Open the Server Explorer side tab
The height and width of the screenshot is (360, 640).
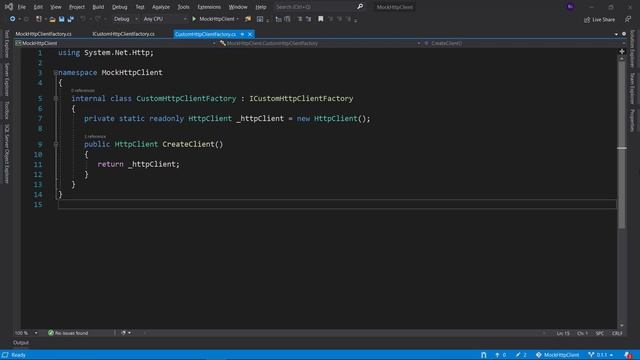[x=7, y=80]
